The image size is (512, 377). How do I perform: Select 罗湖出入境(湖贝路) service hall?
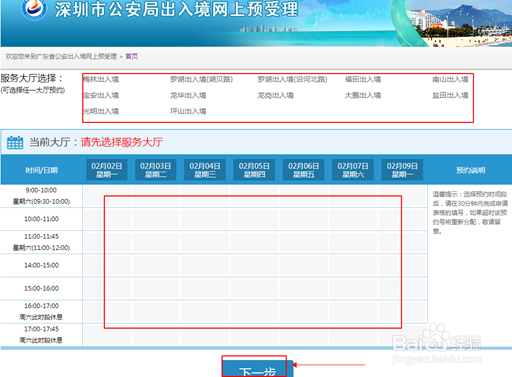point(201,79)
